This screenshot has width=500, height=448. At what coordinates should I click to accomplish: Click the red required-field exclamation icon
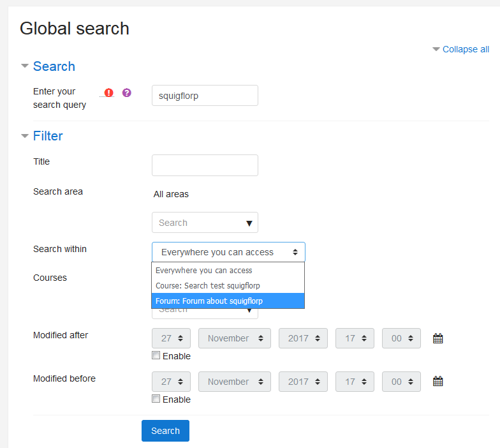coord(108,93)
